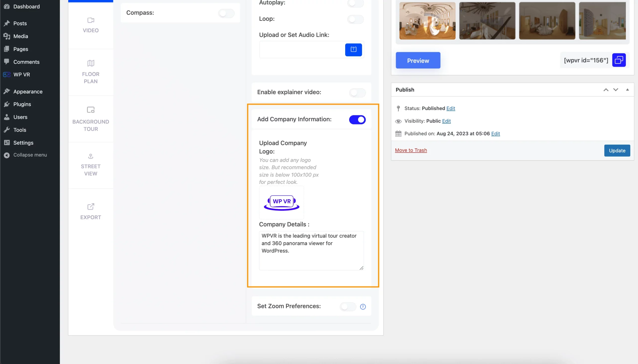Click the Preview button

(x=418, y=60)
